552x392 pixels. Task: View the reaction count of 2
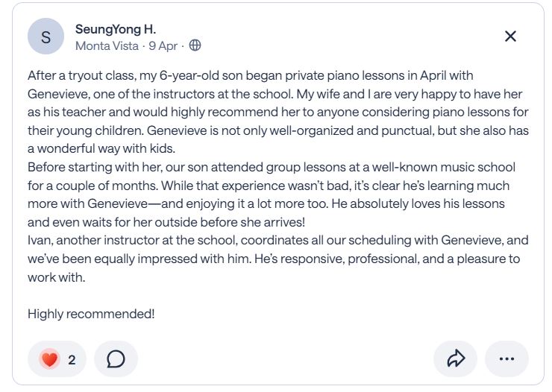point(72,359)
